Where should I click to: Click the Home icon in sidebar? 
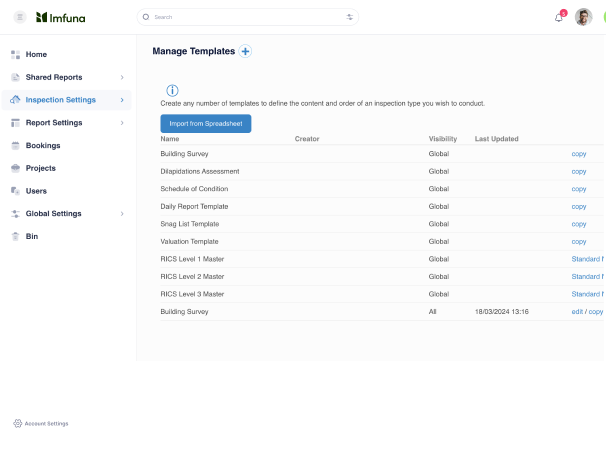15,55
